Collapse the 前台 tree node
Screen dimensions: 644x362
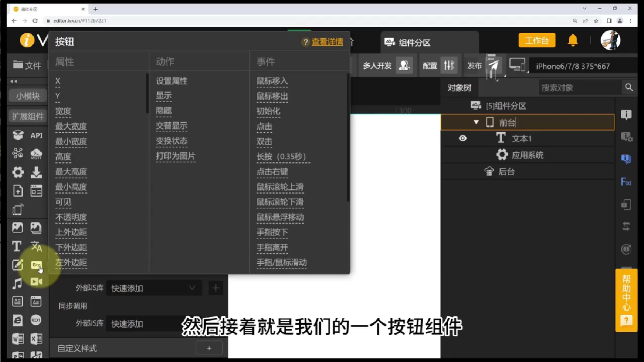(476, 122)
